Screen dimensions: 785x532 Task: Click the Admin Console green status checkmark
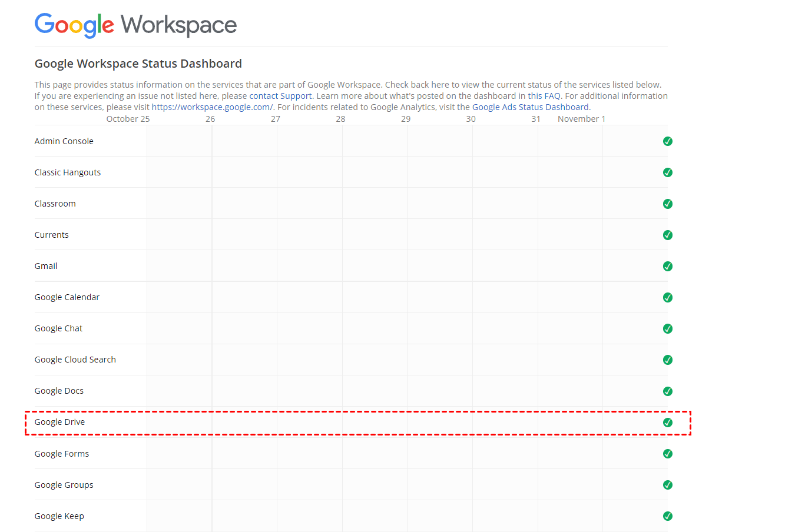[x=668, y=141]
